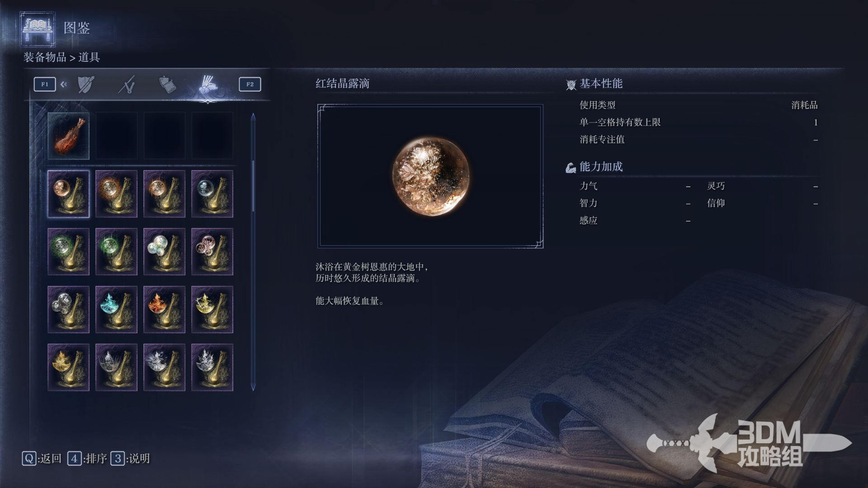
Task: Switch to the crossed weapons category tab
Action: point(127,84)
